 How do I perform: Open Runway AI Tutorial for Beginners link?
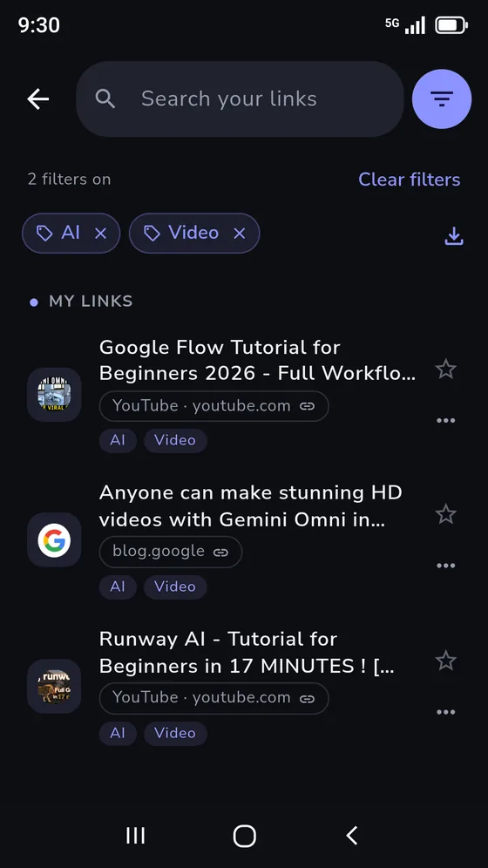point(247,652)
